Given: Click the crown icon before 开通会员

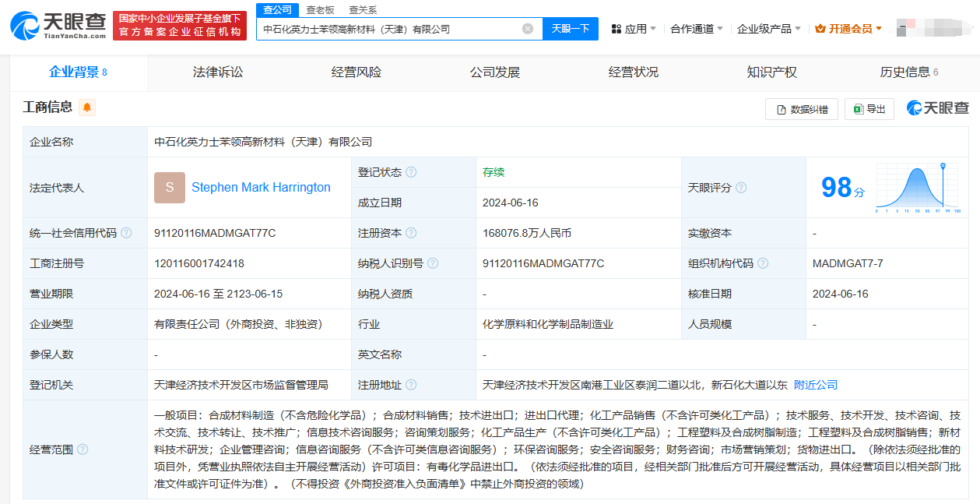Looking at the screenshot, I should (x=820, y=29).
